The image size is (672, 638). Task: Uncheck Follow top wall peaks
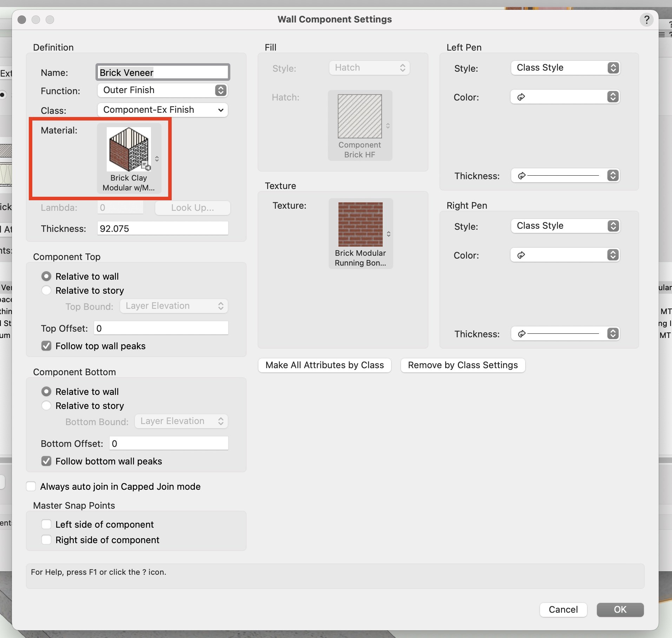pyautogui.click(x=46, y=346)
